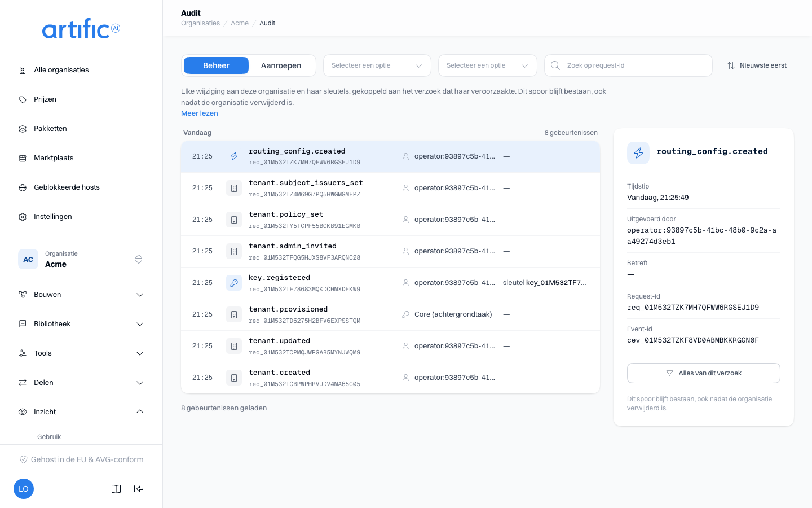This screenshot has width=812, height=508.
Task: Click the Tools sliders icon
Action: [x=23, y=353]
